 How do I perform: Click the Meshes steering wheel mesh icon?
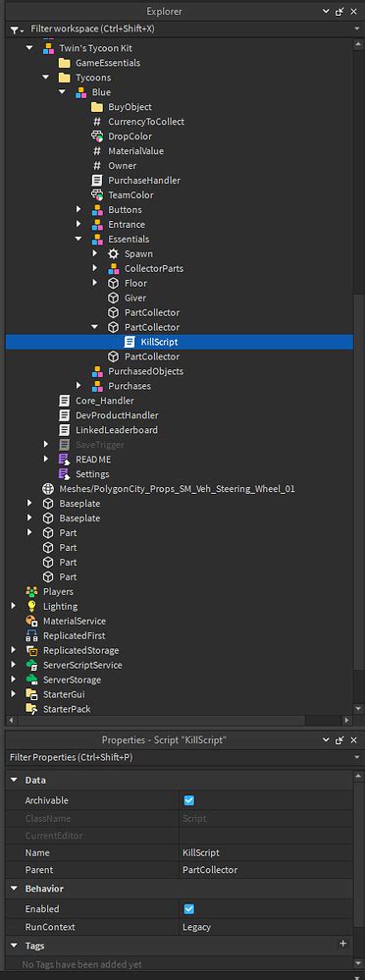pos(47,489)
